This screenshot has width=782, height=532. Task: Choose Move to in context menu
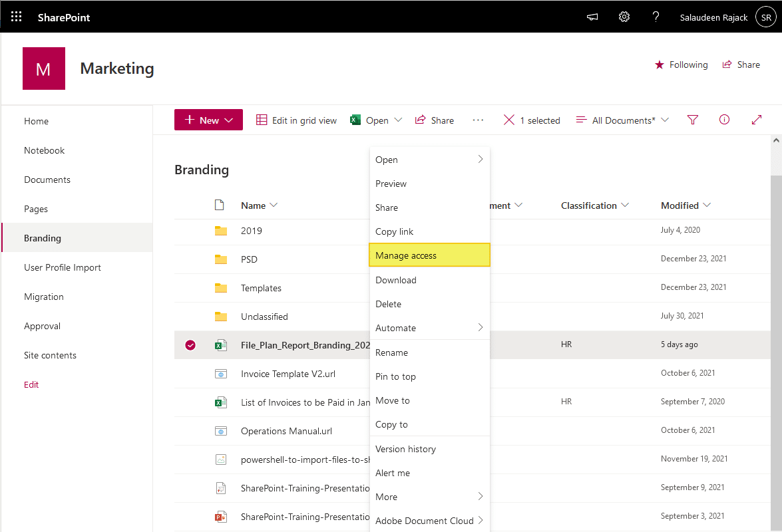pyautogui.click(x=429, y=400)
